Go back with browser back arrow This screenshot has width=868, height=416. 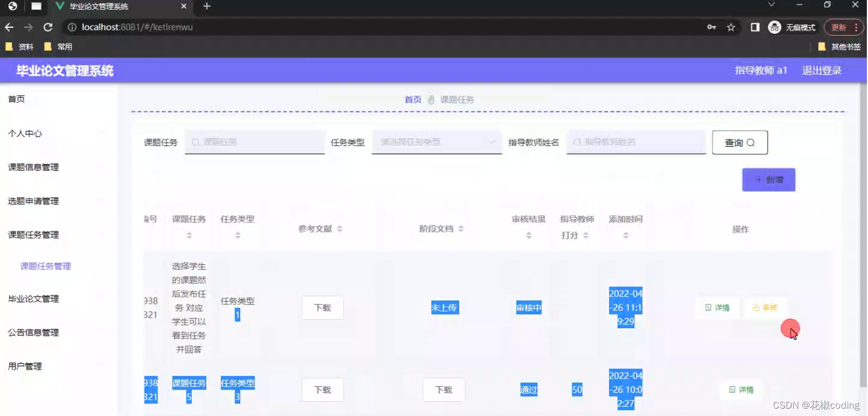pyautogui.click(x=9, y=27)
